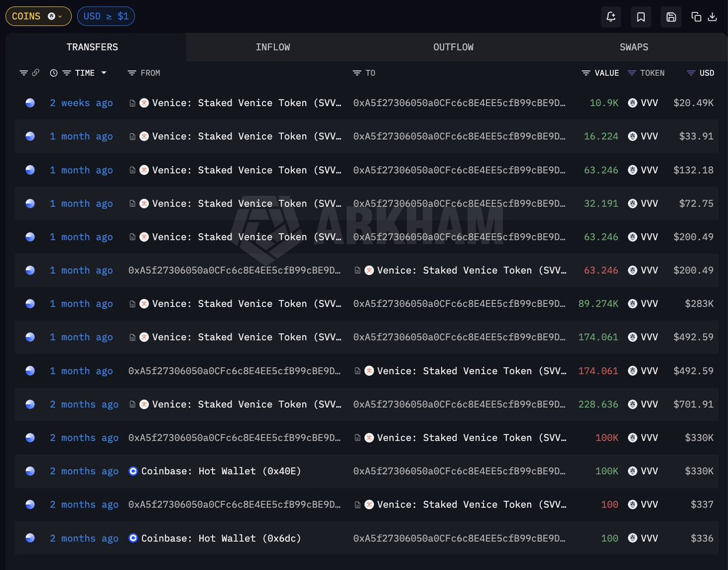Open the sender address on the $337 row

click(x=235, y=504)
